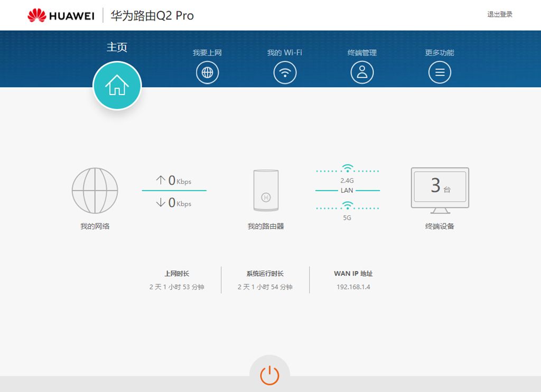Open the hamburger icon for 更多功能

[x=440, y=72]
